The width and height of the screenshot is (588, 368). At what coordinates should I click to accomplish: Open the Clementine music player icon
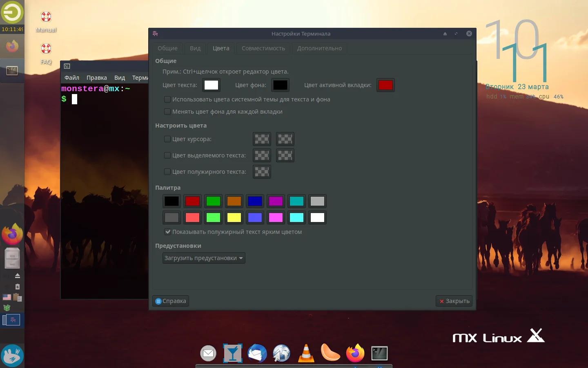tap(330, 353)
